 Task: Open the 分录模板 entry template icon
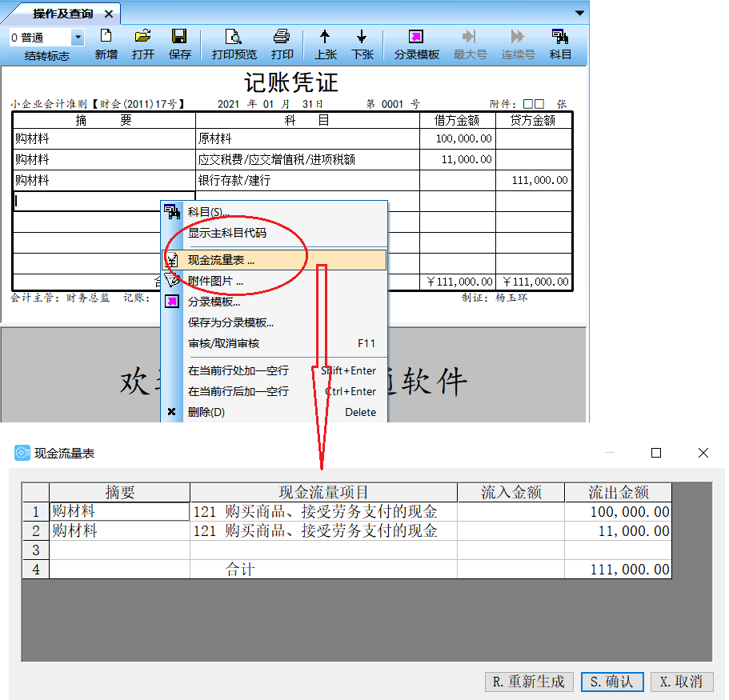pos(416,39)
